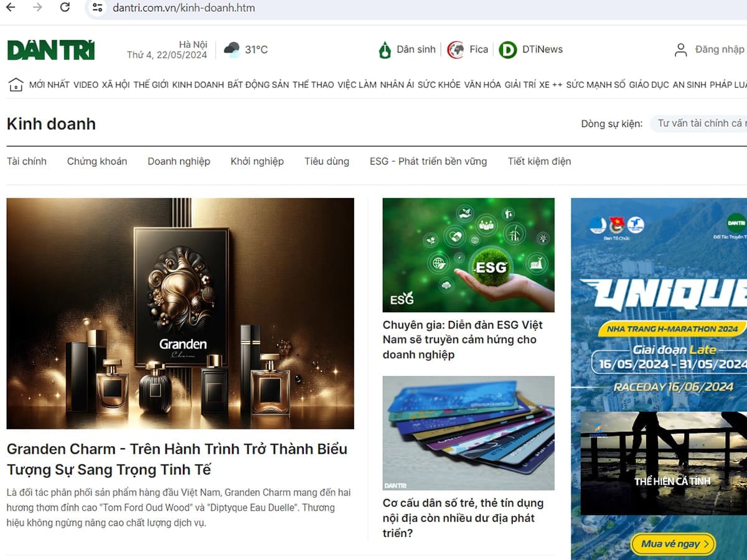The width and height of the screenshot is (747, 560).
Task: Switch to the Chứng khoán tab
Action: [97, 161]
